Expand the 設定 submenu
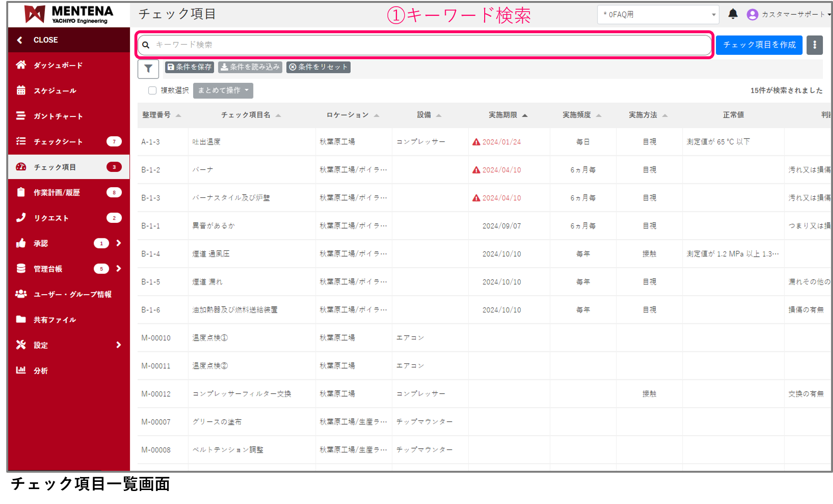 coord(118,345)
